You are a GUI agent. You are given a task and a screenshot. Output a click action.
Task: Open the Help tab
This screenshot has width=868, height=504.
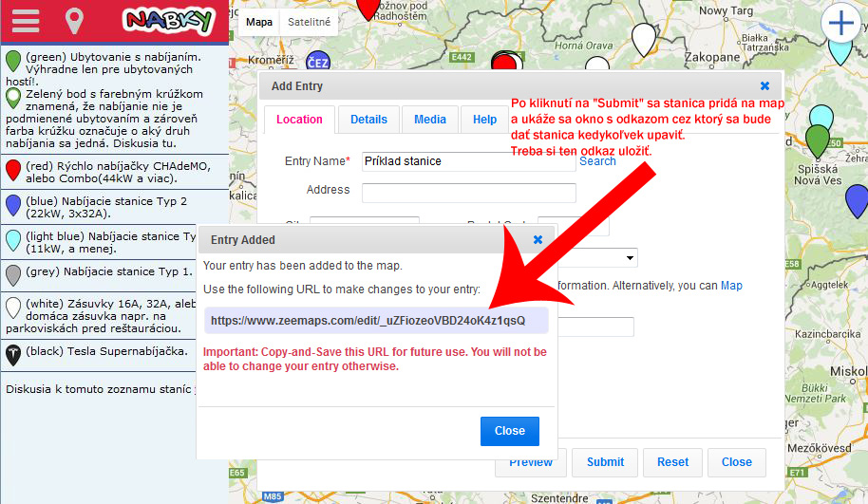click(484, 120)
